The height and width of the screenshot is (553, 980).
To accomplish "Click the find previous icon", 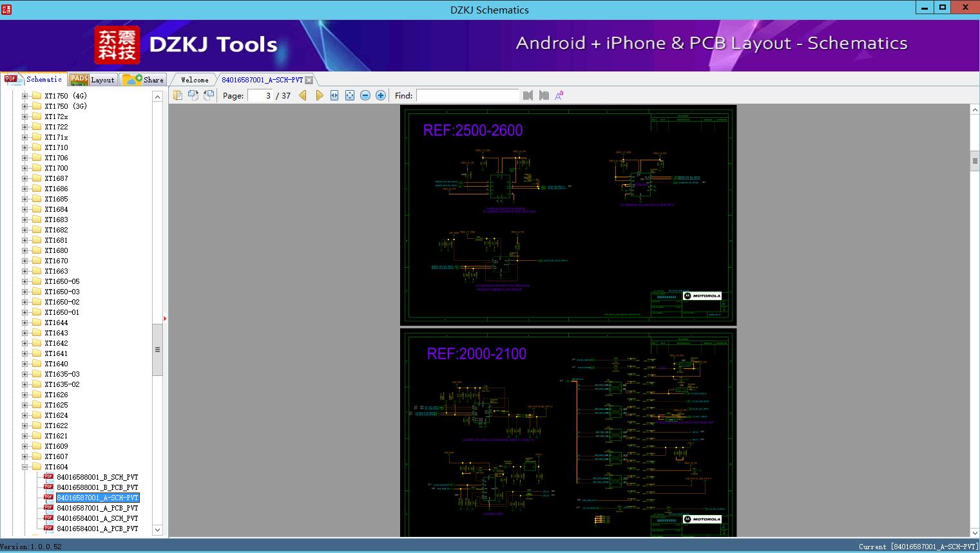I will (528, 95).
